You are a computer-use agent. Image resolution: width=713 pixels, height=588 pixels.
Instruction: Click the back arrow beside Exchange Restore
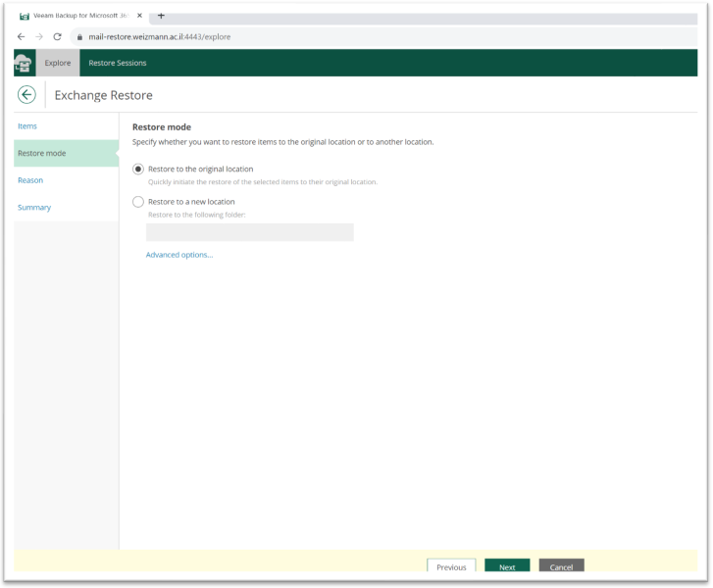tap(26, 94)
